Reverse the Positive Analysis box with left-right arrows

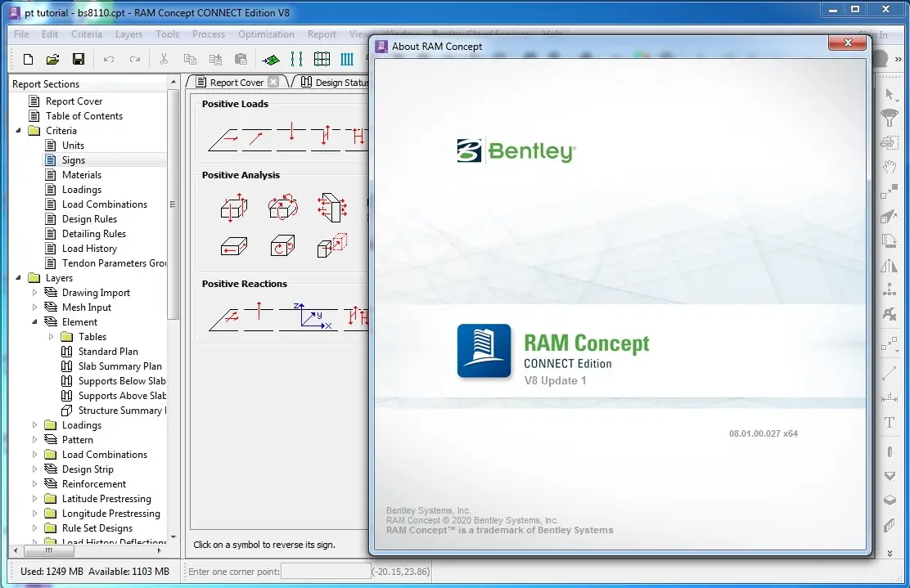[x=234, y=246]
